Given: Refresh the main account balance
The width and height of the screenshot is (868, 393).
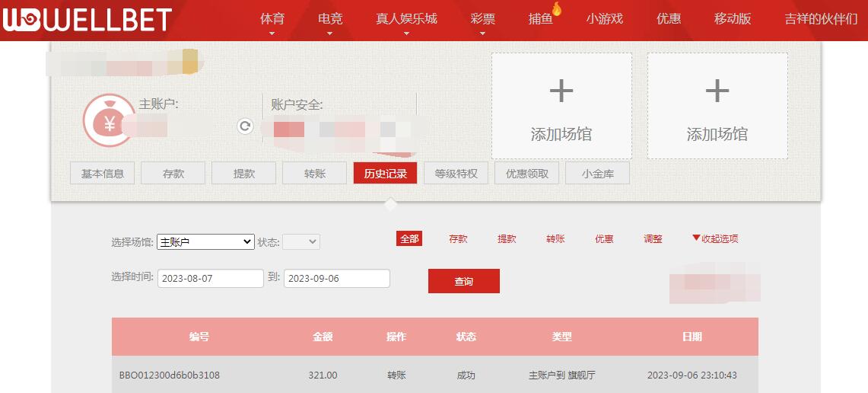Looking at the screenshot, I should tap(245, 126).
